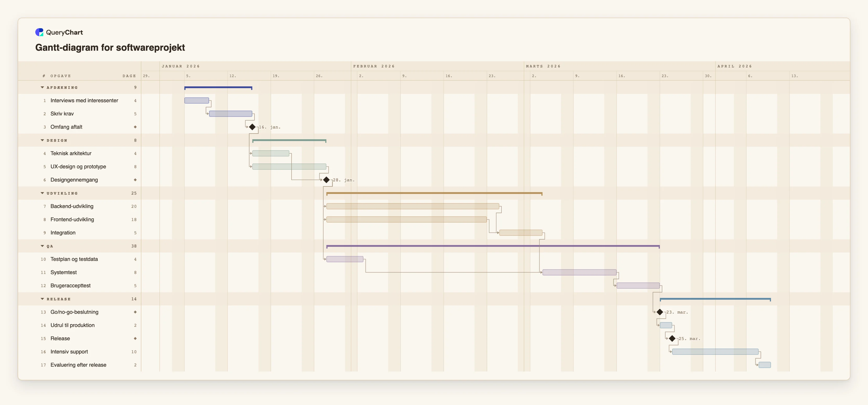Click the FEBRUAR 2026 month header
The image size is (868, 405).
click(374, 66)
